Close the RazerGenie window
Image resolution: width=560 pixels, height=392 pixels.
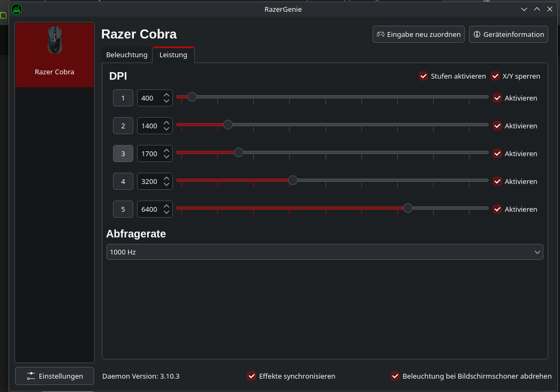[550, 9]
